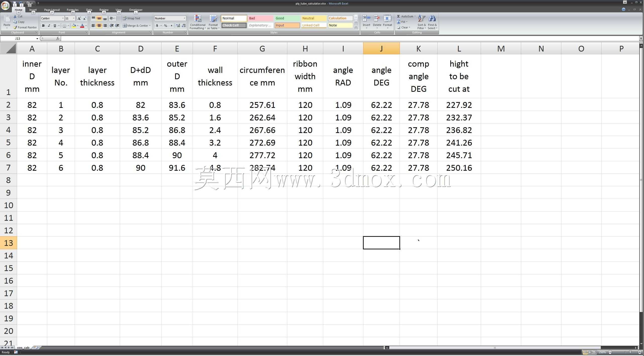644x356 pixels.
Task: Set Top Align vertical alignment
Action: 93,18
